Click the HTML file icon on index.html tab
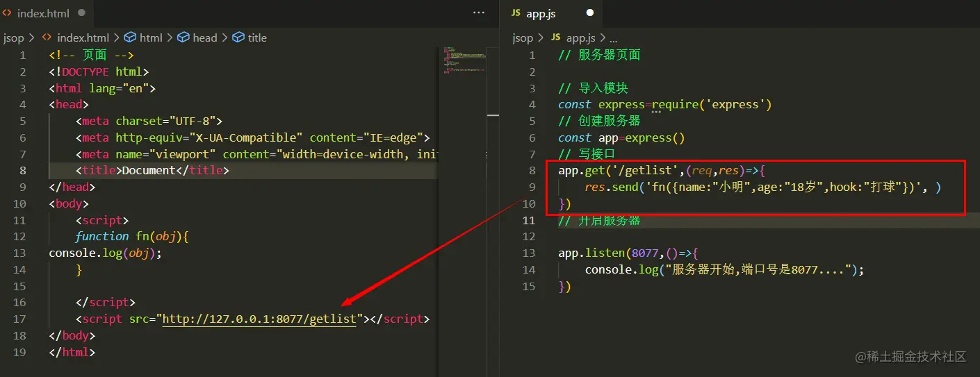Screen dimensions: 980x377 click(x=8, y=13)
